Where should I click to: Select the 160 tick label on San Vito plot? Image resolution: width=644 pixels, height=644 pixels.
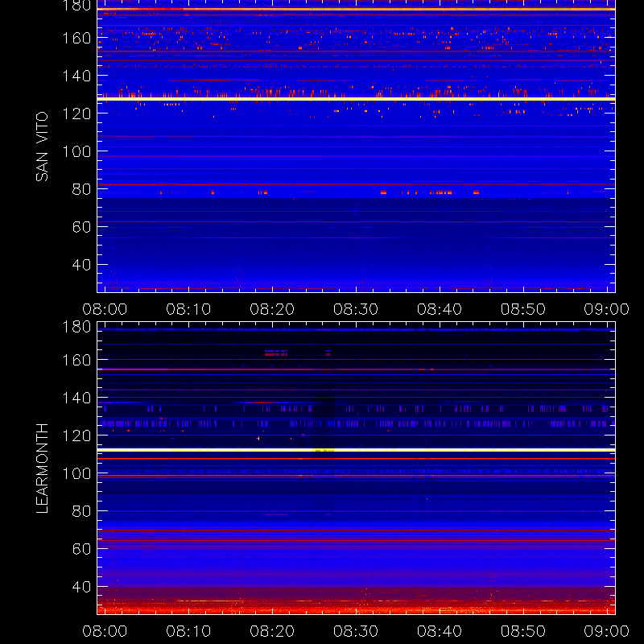pyautogui.click(x=76, y=38)
